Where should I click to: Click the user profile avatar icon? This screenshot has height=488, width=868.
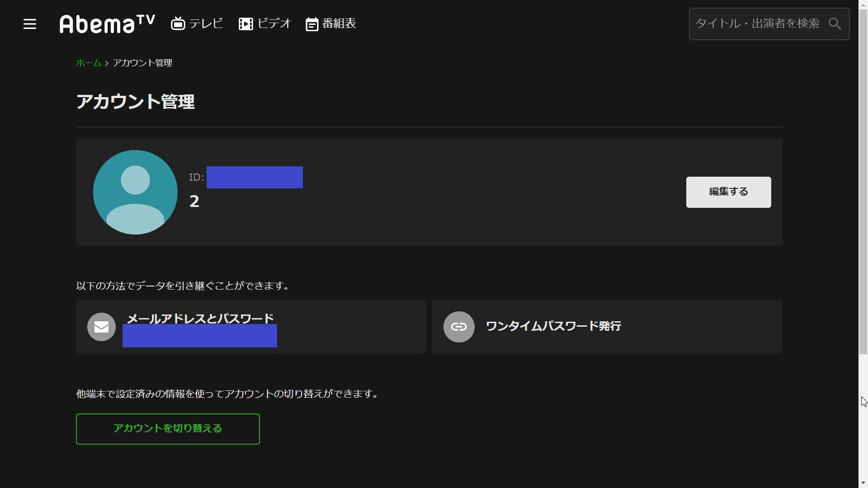[x=135, y=192]
